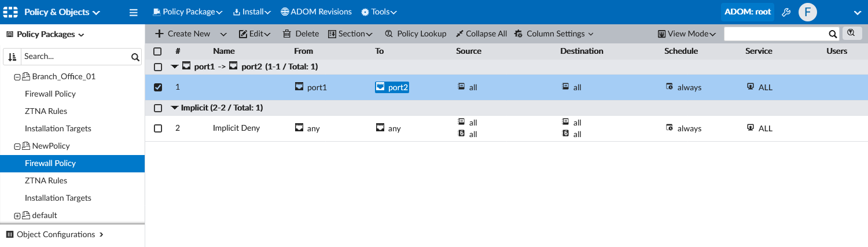Click the advanced search icon at far right
868x247 pixels.
[851, 34]
